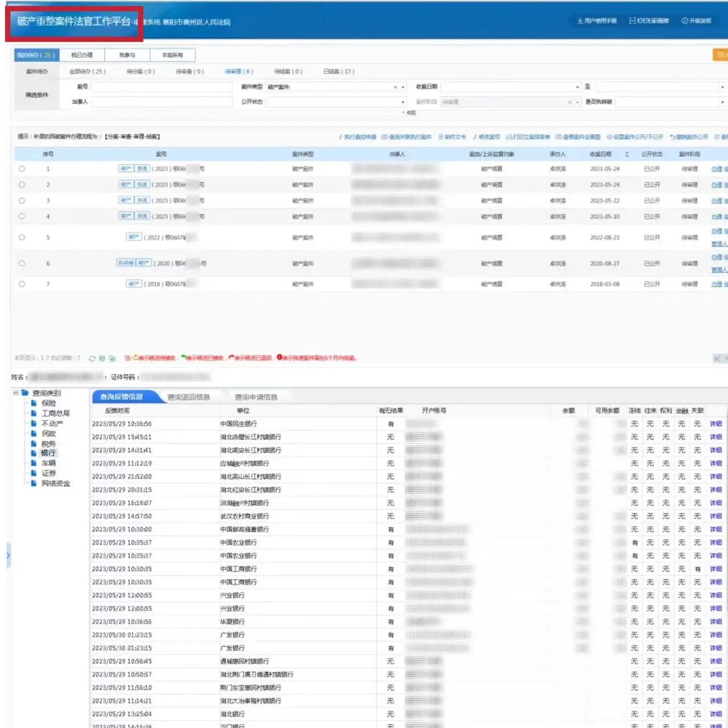Click the 修改案号 toolbar item
728x728 pixels.
coord(486,137)
